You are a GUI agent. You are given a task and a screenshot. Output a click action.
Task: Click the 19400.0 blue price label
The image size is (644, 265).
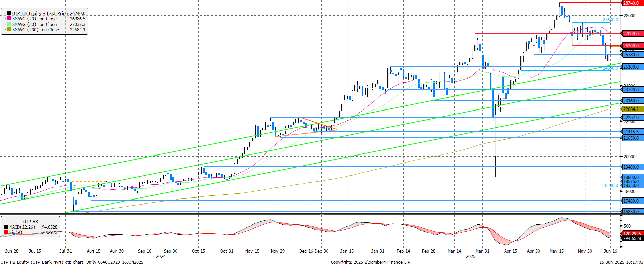tap(632, 167)
